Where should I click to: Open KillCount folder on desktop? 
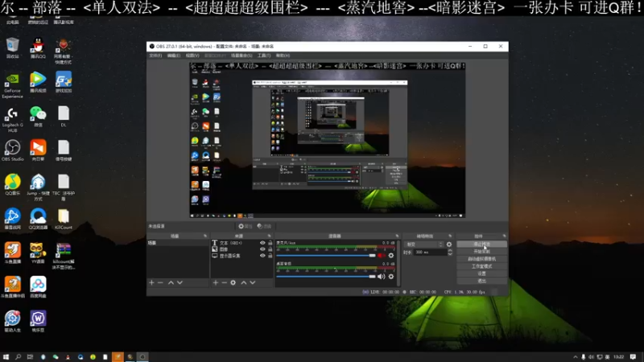pyautogui.click(x=64, y=219)
